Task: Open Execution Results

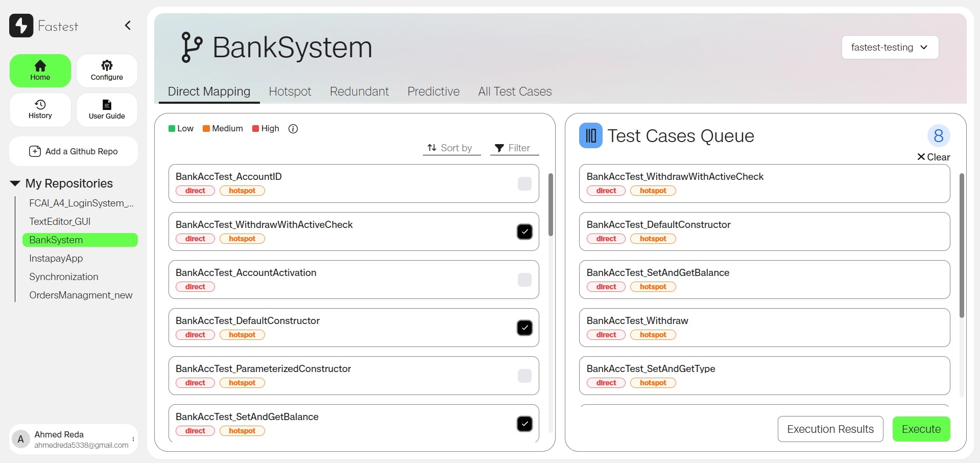Action: (830, 429)
